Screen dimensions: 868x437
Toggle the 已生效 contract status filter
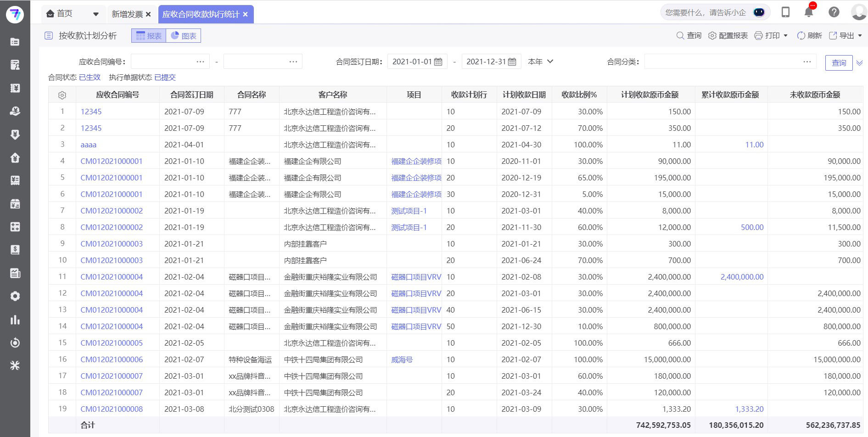(90, 78)
